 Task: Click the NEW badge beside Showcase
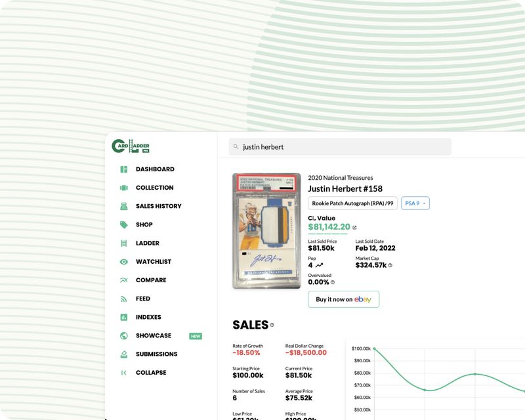196,336
